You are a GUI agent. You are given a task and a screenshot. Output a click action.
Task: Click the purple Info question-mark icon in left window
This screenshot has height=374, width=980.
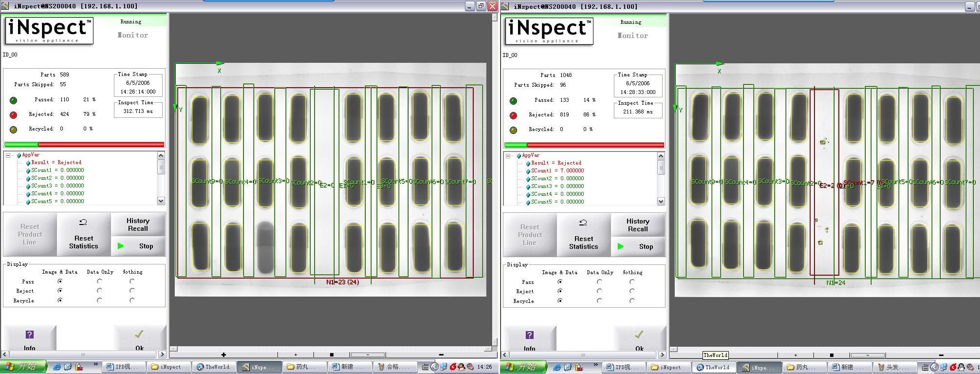(29, 335)
